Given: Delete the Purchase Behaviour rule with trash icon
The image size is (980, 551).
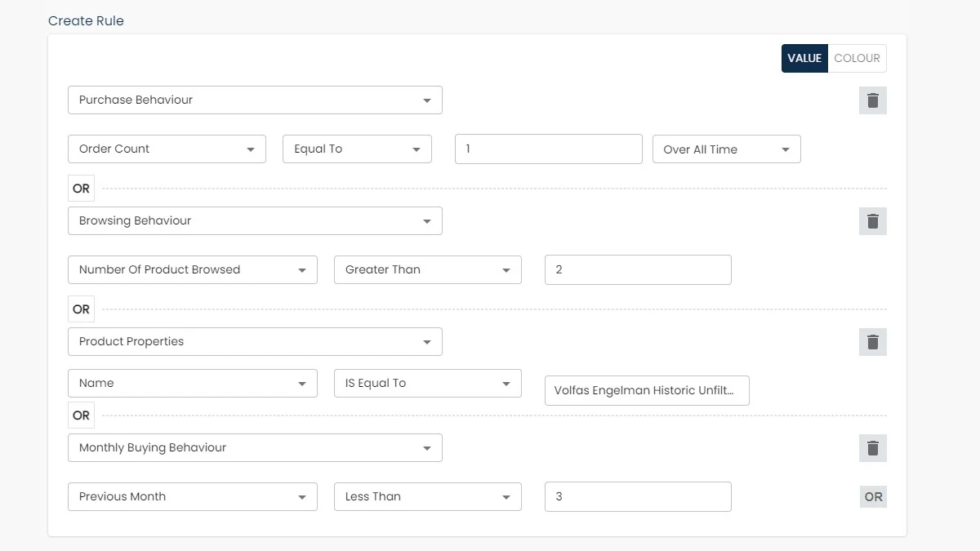Looking at the screenshot, I should [x=872, y=100].
